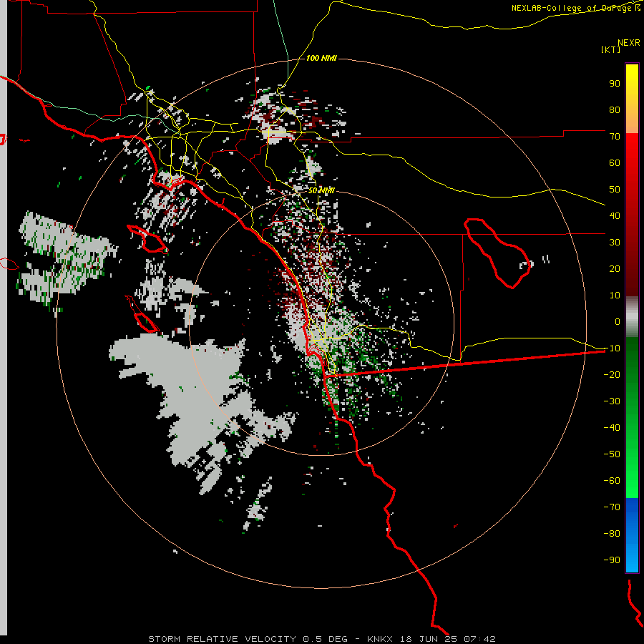Click the 100 NMI range ring label
The height and width of the screenshot is (644, 644).
[321, 58]
